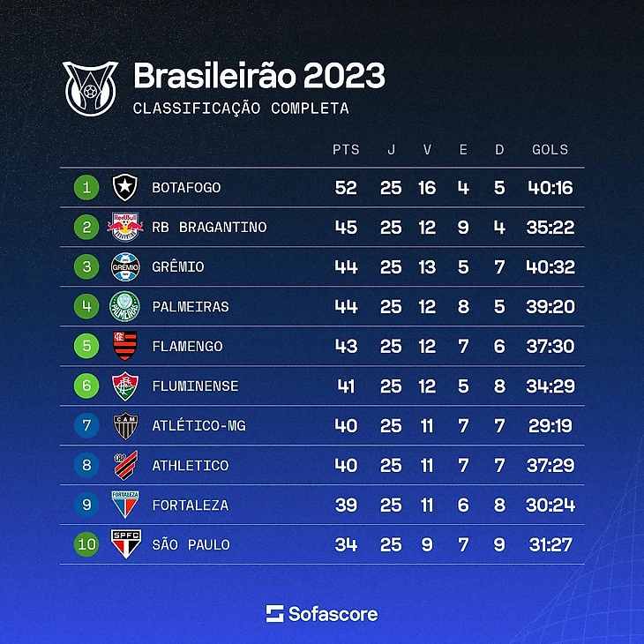Click the Red Bull Bragantino crest
The width and height of the screenshot is (644, 644).
coord(125,227)
